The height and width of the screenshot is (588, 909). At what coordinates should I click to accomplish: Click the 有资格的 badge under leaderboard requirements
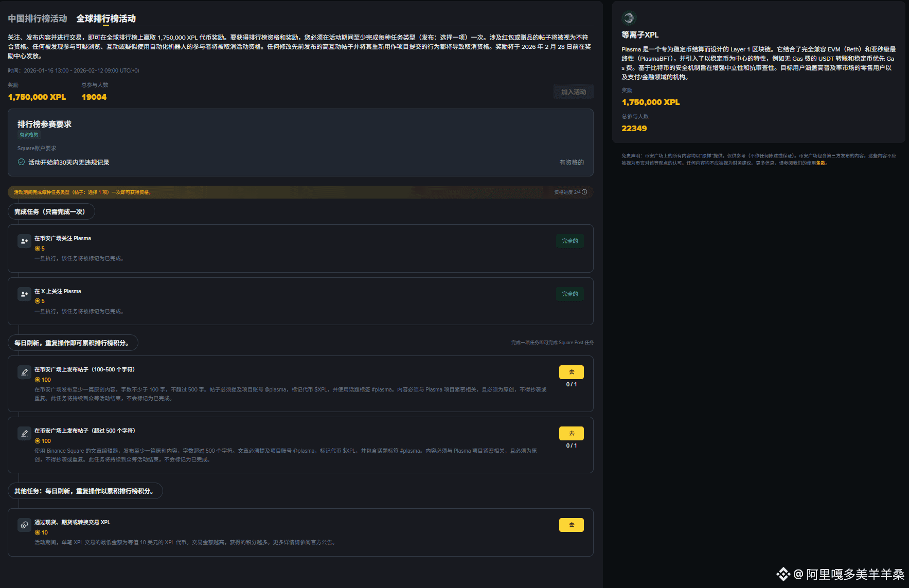click(29, 135)
